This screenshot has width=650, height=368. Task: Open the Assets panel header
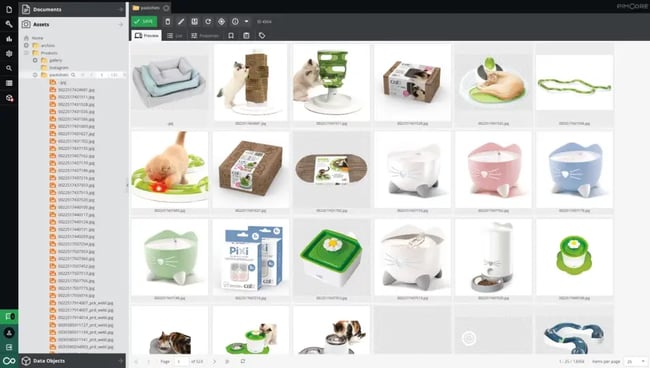coord(72,24)
